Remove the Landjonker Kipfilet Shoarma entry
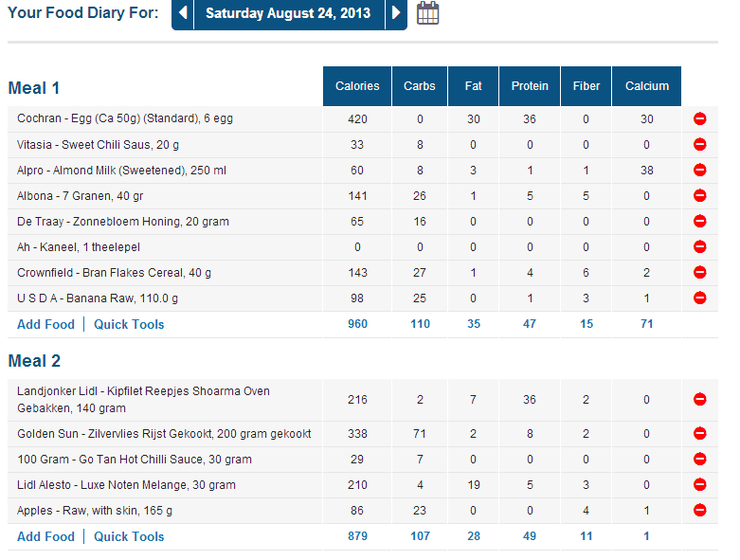This screenshot has height=560, width=740. (x=700, y=400)
